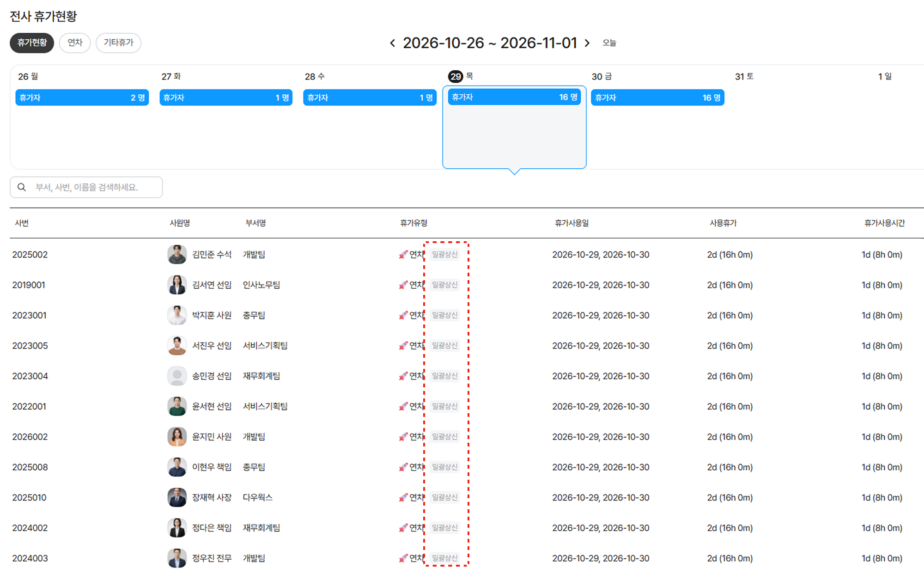Select the 휴가현황 tab
This screenshot has width=924, height=574.
32,43
